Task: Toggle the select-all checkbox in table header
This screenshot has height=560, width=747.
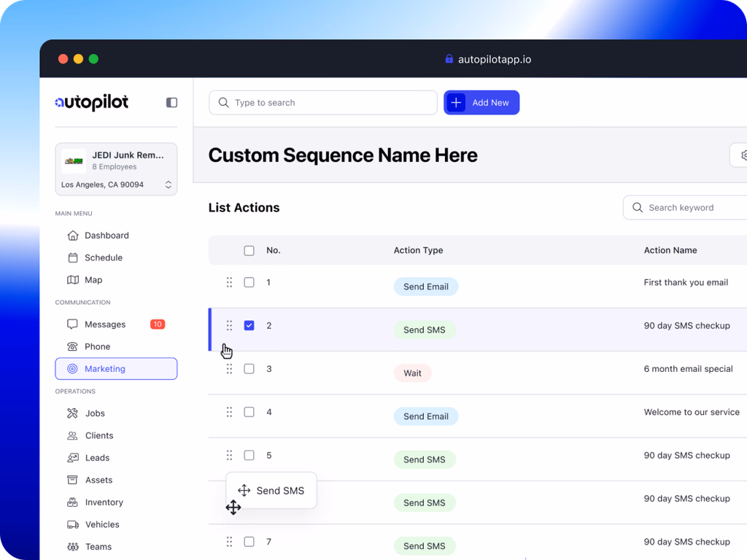Action: tap(249, 250)
